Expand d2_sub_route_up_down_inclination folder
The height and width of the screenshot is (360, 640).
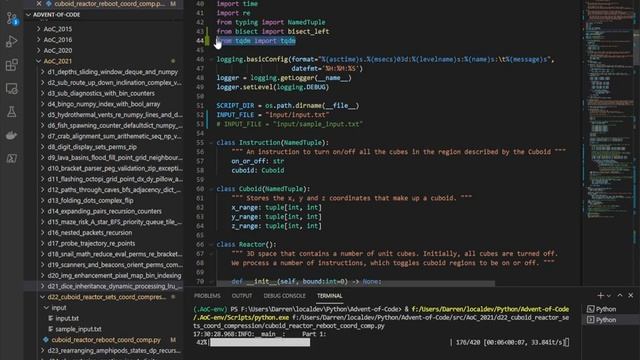[42, 82]
